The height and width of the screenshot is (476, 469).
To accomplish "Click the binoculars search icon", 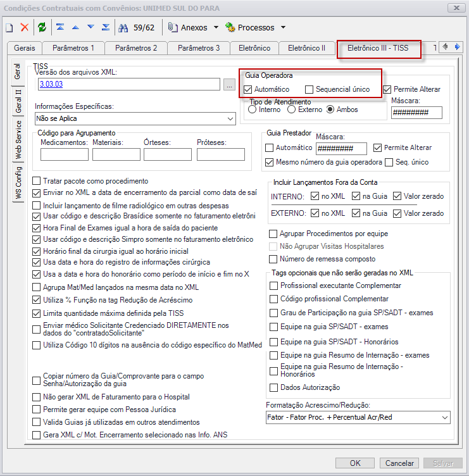I will (x=123, y=28).
